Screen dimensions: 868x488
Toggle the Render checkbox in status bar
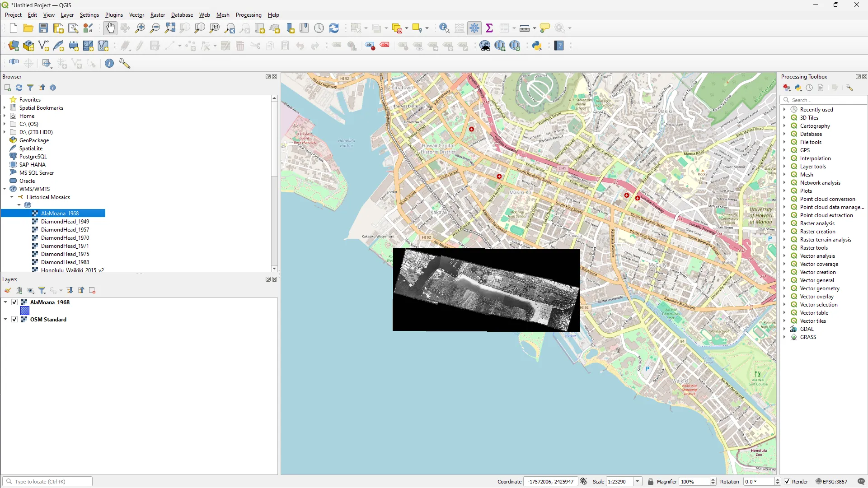[787, 482]
